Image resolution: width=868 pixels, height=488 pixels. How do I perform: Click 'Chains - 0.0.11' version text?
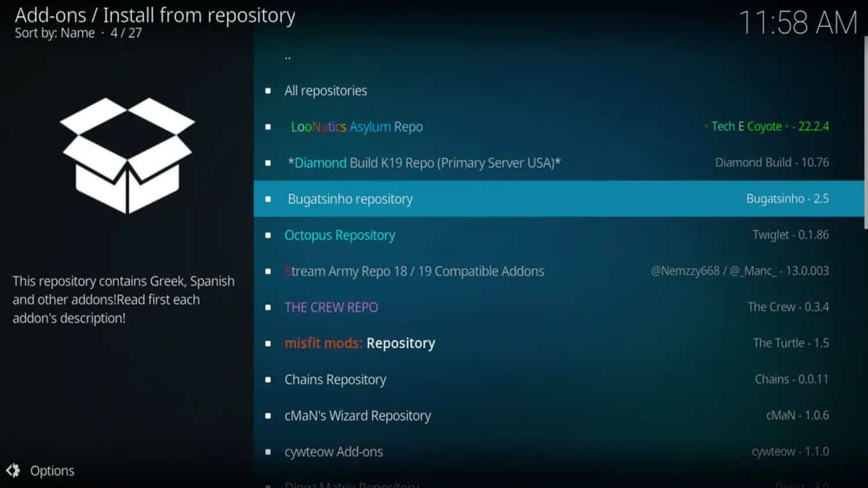792,379
